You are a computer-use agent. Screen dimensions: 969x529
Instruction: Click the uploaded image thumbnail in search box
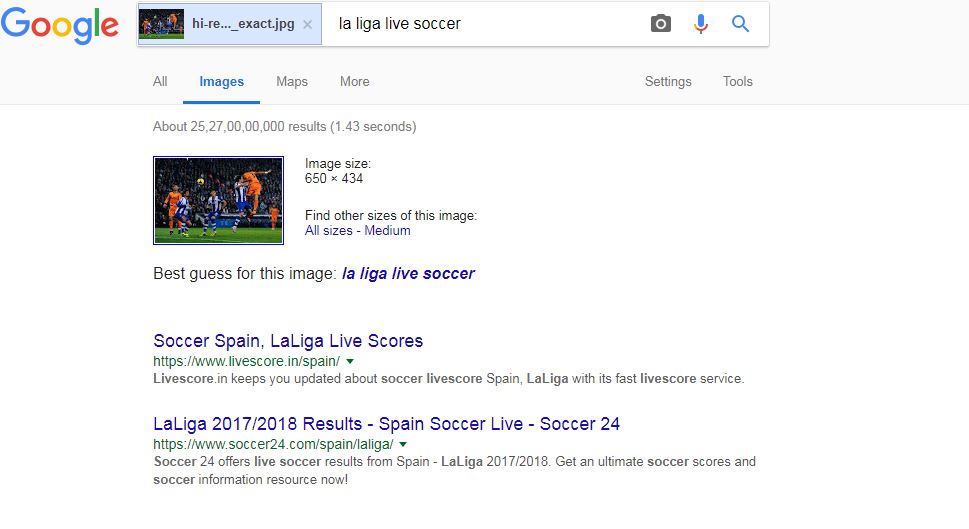[162, 24]
